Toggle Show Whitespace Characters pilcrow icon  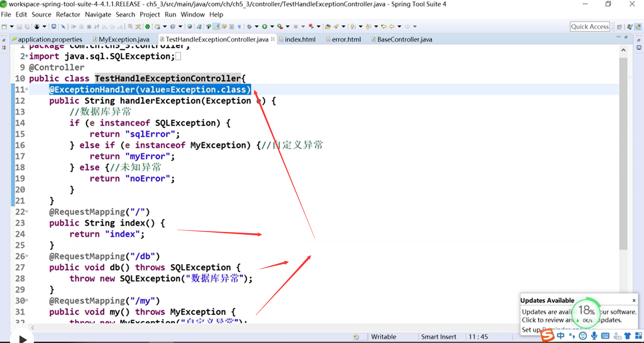point(239,27)
